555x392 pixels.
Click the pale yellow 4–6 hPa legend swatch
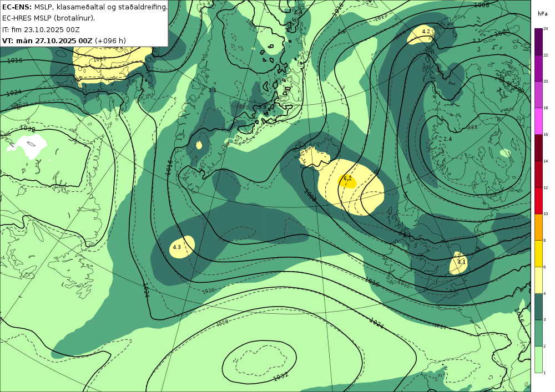tap(538, 280)
